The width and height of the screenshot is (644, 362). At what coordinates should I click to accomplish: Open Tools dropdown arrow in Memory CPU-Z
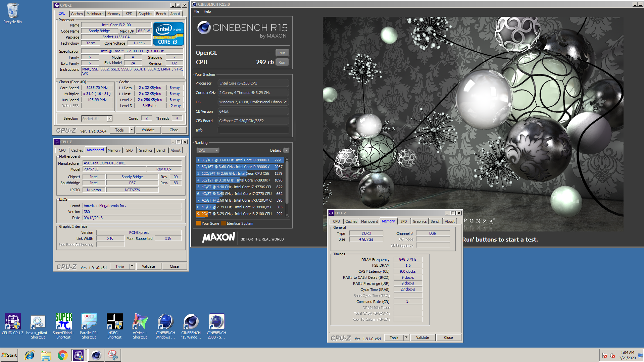click(x=406, y=338)
